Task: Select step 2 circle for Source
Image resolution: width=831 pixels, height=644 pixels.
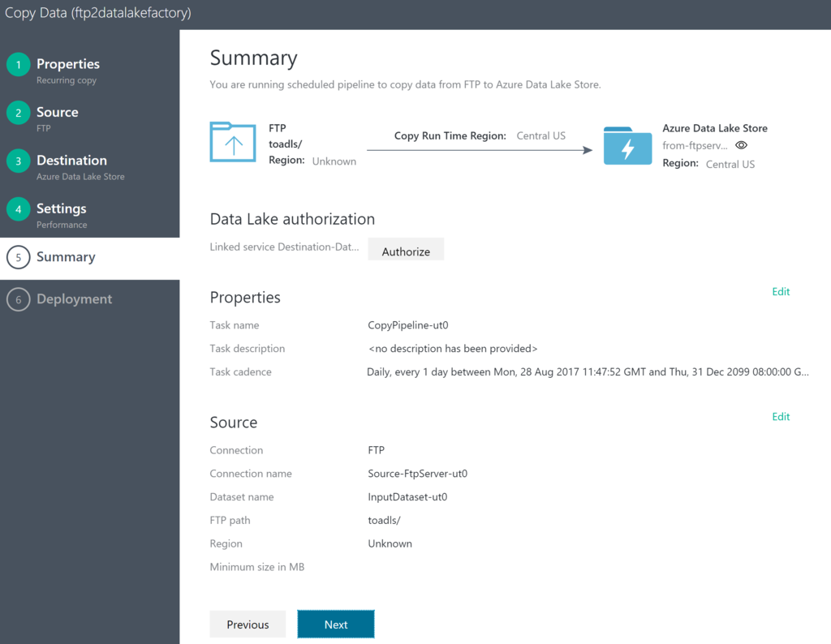Action: (x=19, y=113)
